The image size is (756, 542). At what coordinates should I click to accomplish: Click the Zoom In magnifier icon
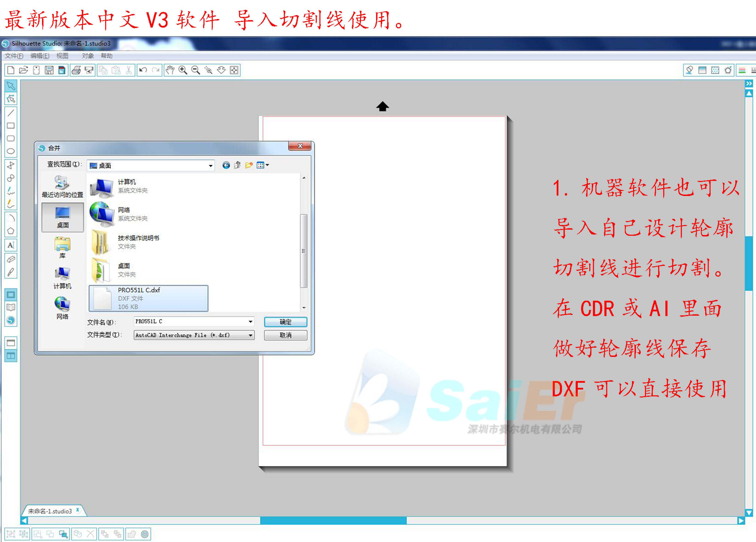pos(183,70)
